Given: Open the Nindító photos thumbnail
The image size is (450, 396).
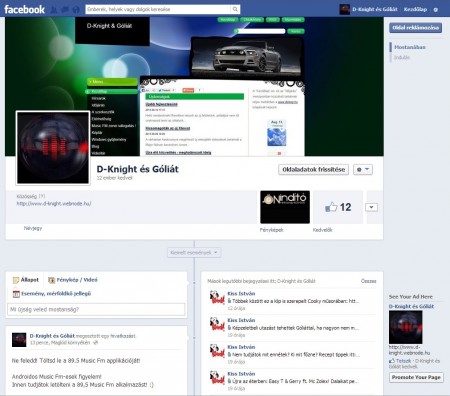Looking at the screenshot, I should point(285,207).
